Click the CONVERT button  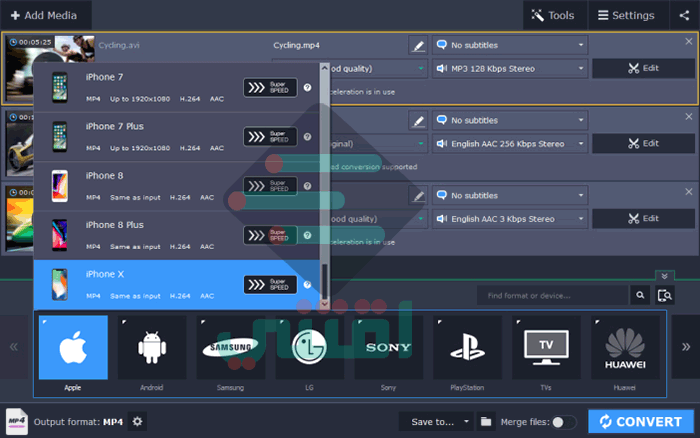pyautogui.click(x=641, y=421)
